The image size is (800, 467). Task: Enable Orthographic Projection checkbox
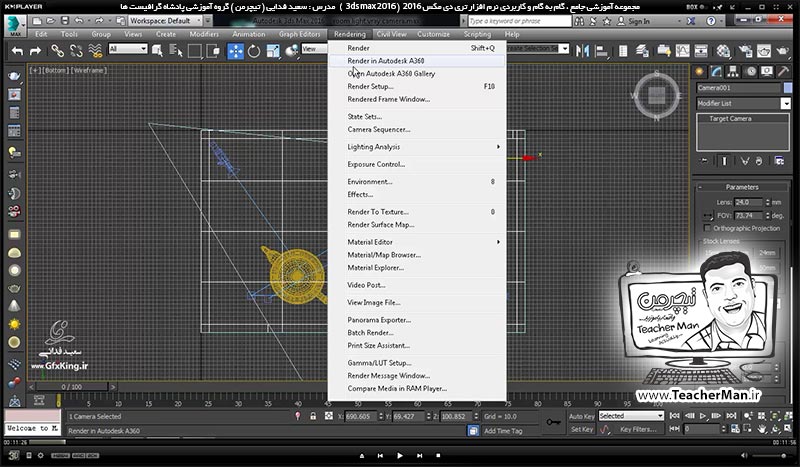[707, 228]
